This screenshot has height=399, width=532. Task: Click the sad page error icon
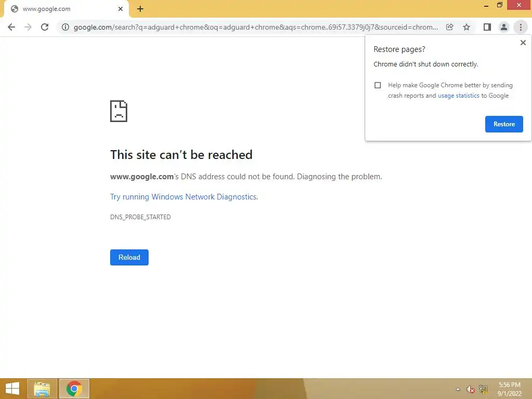point(119,111)
